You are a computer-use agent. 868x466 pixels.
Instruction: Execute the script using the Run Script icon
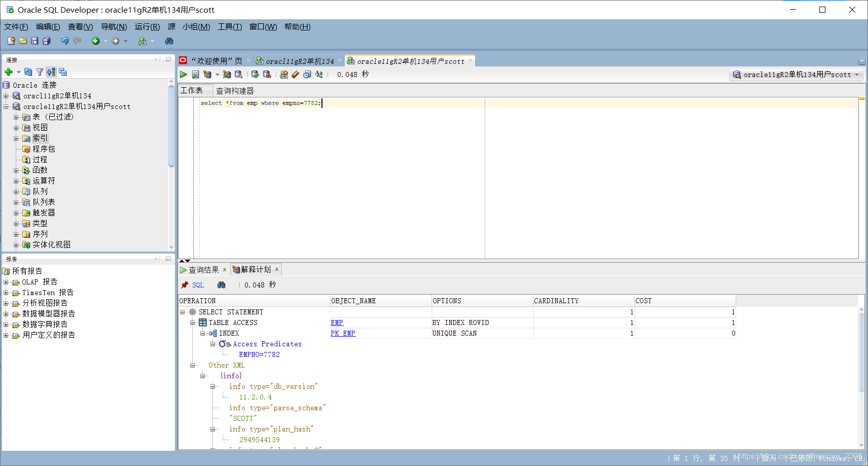(196, 74)
